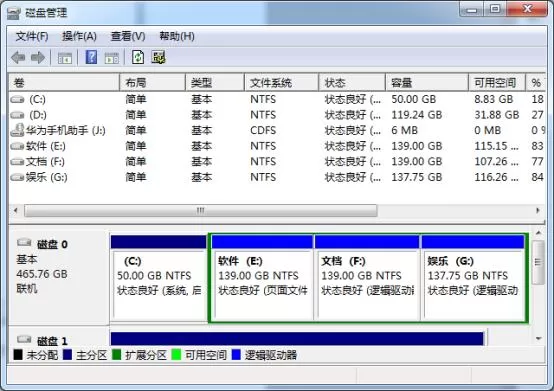Open the 查看(V) menu
The width and height of the screenshot is (554, 391).
click(x=128, y=36)
